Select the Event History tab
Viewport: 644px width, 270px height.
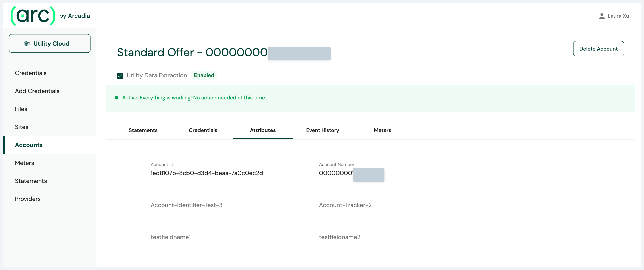pos(322,130)
